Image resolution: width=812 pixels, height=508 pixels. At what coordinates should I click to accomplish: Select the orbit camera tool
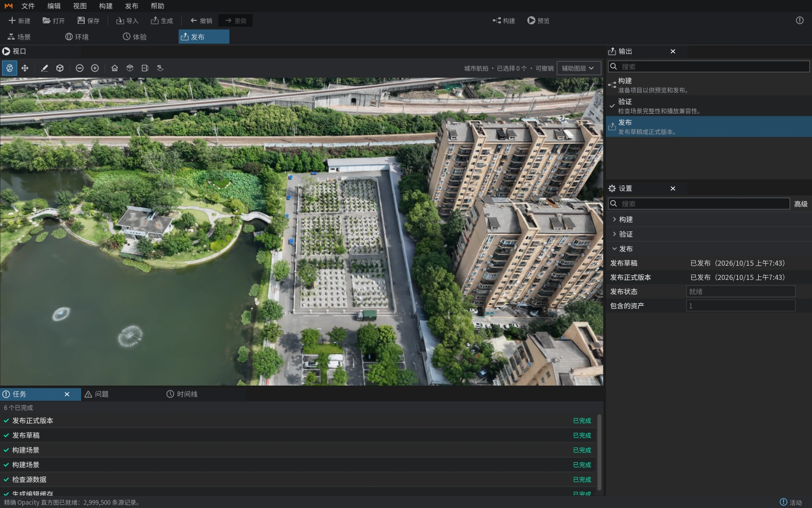[10, 68]
